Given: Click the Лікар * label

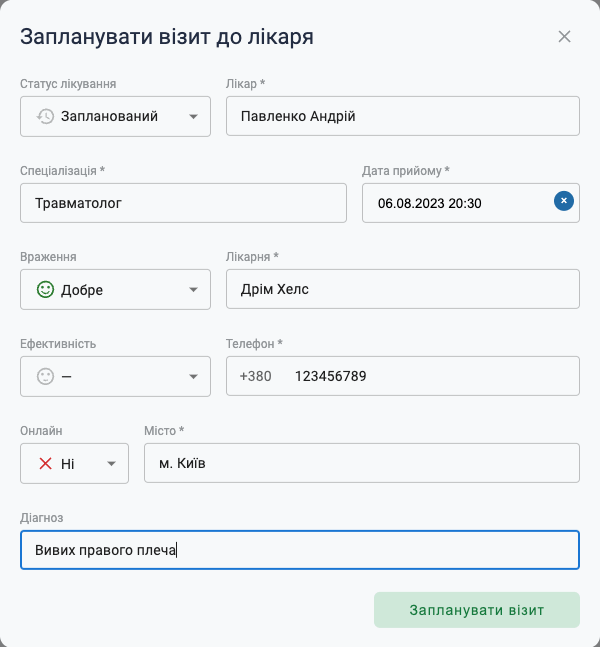Looking at the screenshot, I should point(245,84).
